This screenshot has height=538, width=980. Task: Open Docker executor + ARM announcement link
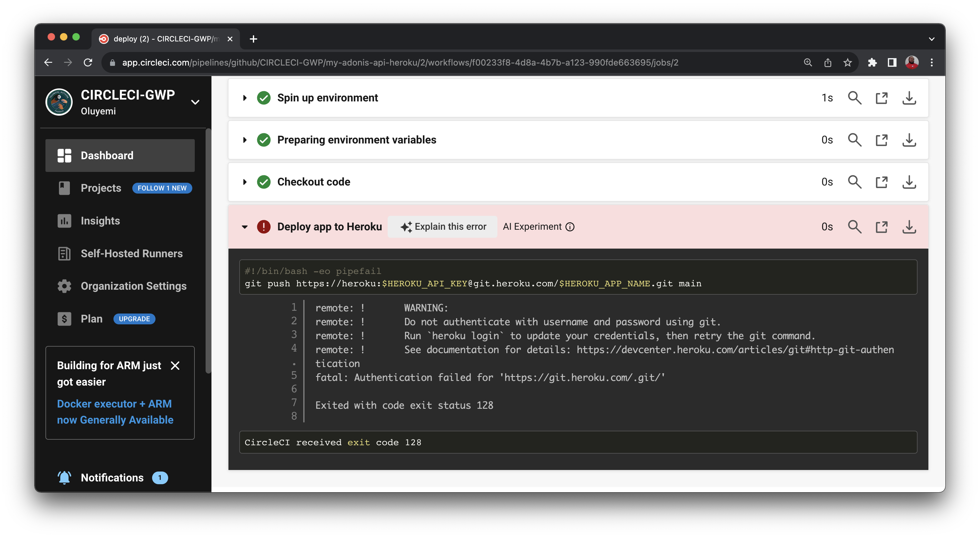[x=115, y=412]
